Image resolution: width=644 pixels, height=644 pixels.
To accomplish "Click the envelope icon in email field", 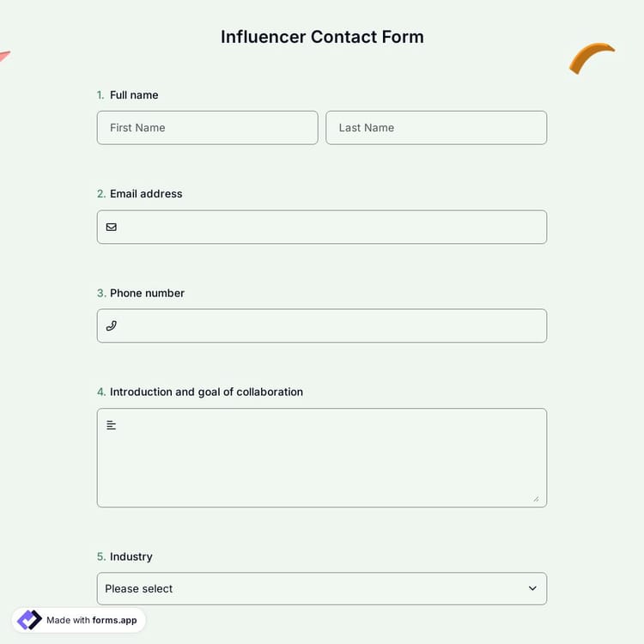I will click(111, 228).
